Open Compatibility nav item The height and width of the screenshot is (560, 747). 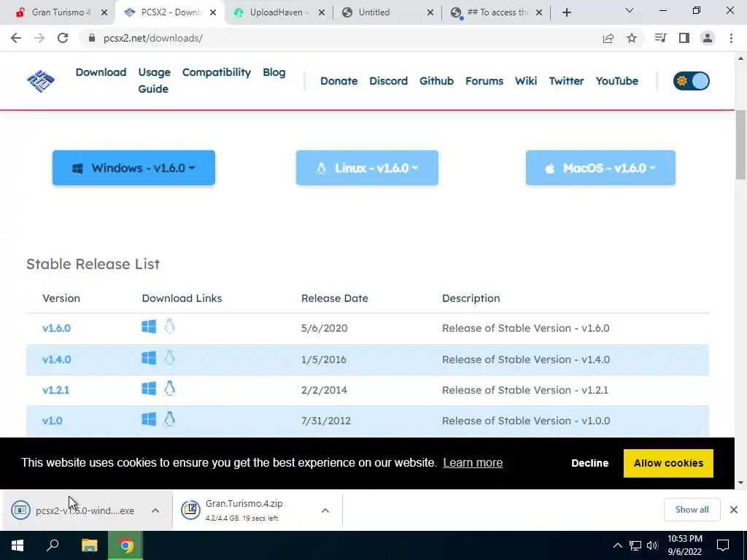click(216, 72)
